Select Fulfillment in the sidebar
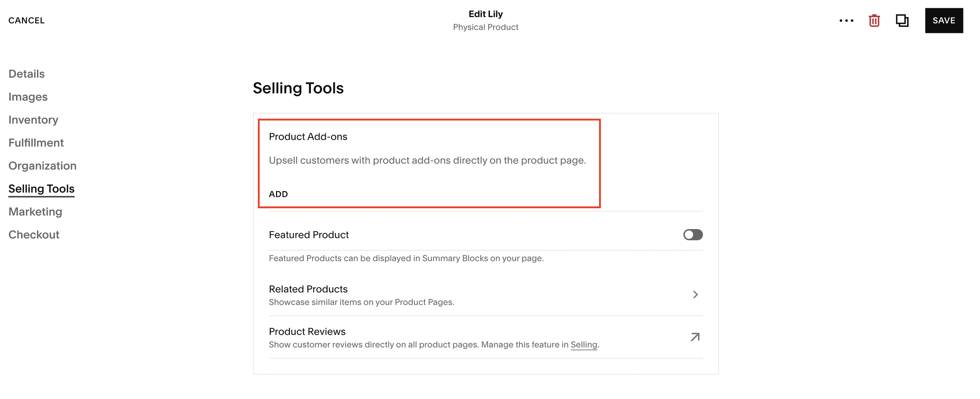The width and height of the screenshot is (980, 399). coord(36,143)
